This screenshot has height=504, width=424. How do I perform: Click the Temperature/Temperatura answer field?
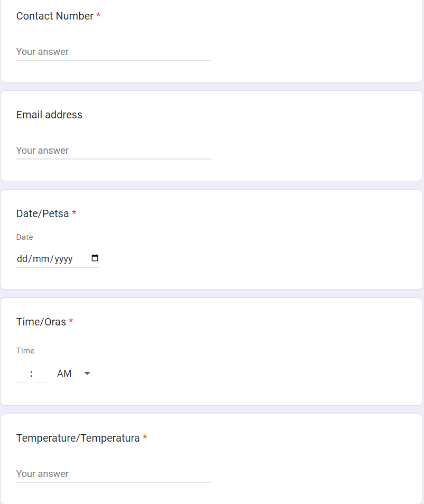113,474
